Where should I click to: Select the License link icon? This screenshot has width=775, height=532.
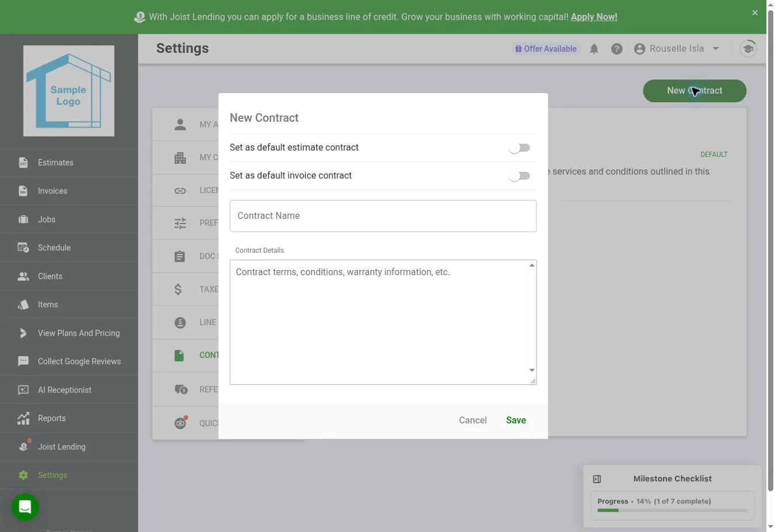(180, 190)
